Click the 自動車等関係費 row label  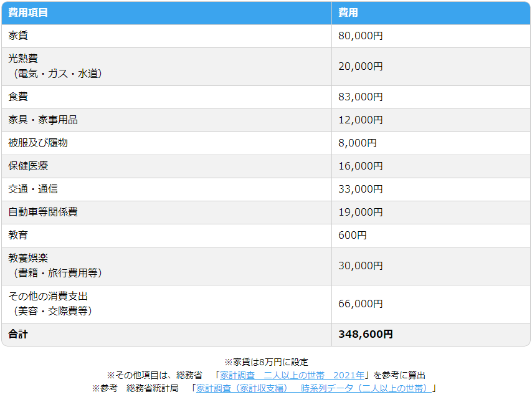tap(43, 213)
